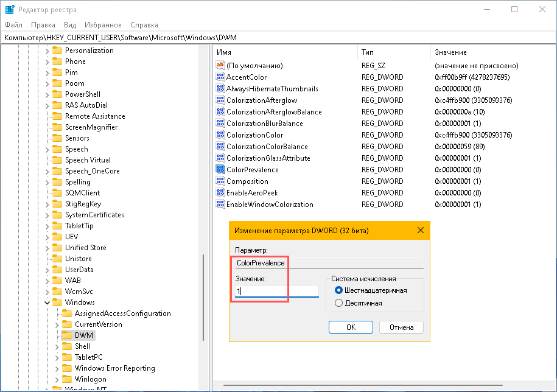Click the EnableWindowColorization value icon
The image size is (557, 392).
pos(220,205)
